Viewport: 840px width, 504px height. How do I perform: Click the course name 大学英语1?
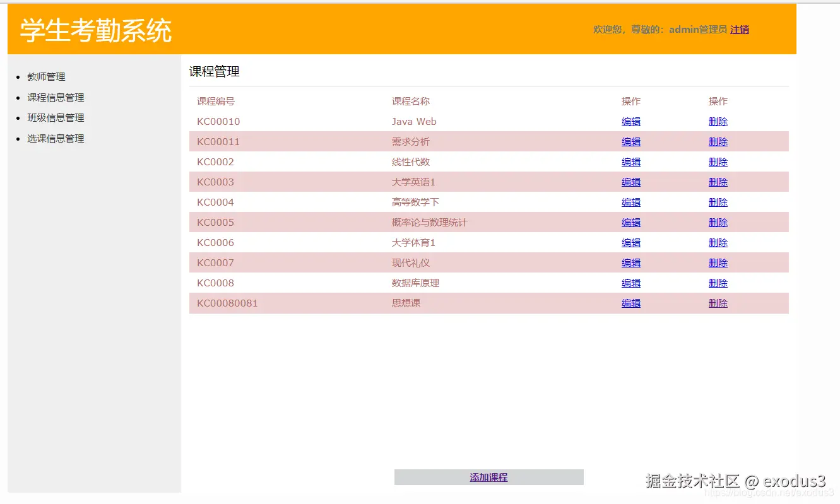tap(414, 182)
